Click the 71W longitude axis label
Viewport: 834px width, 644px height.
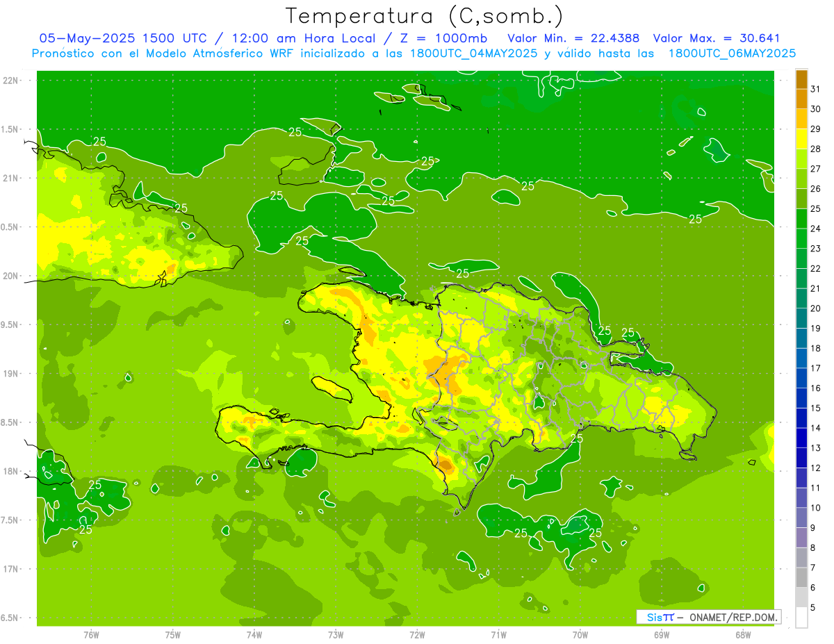click(498, 635)
